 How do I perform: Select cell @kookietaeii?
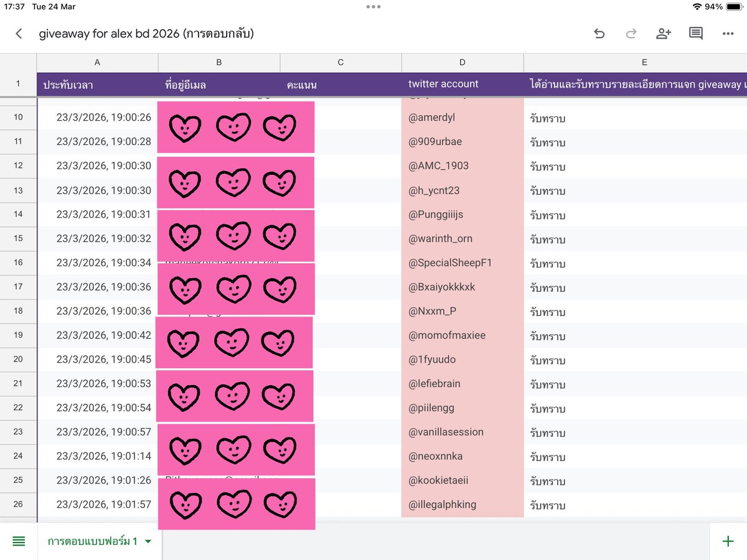pos(463,480)
